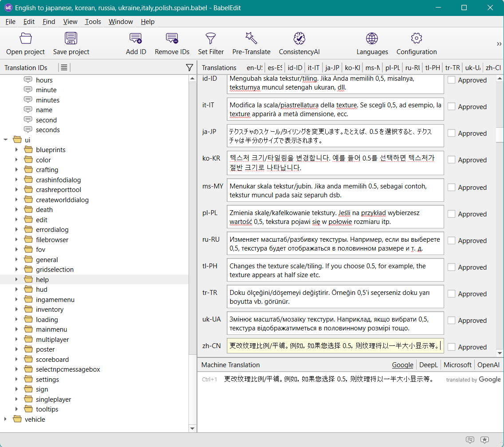Screen dimensions: 504x447
Task: Open the Configuration gear icon
Action: click(x=416, y=39)
